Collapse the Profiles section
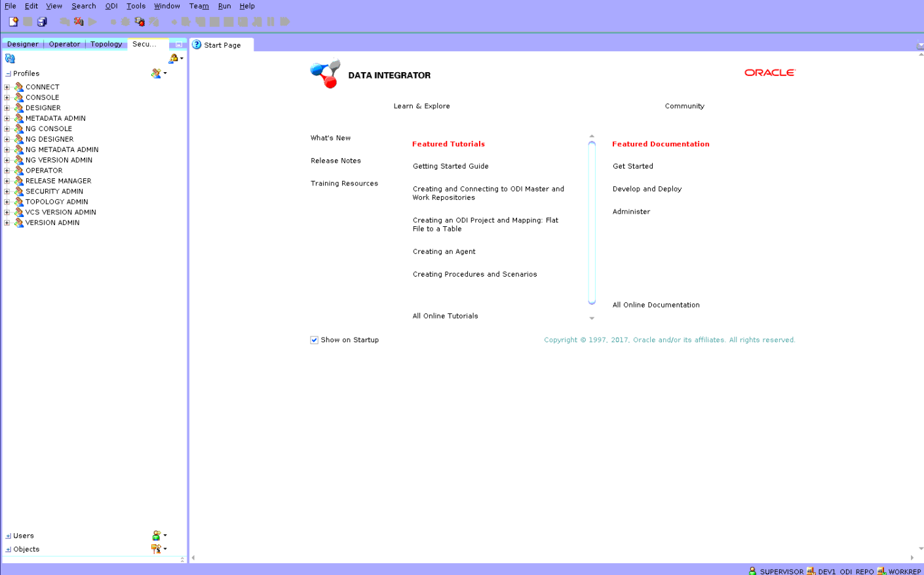 pos(8,74)
